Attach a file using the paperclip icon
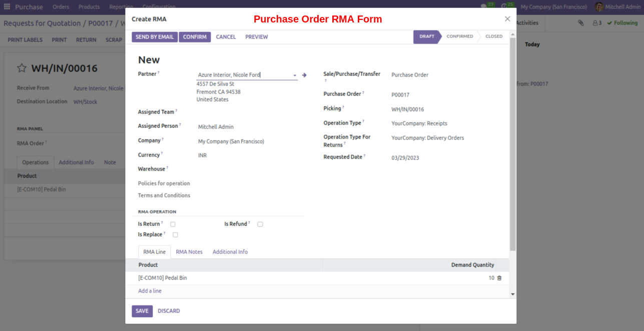The image size is (644, 331). (x=581, y=22)
